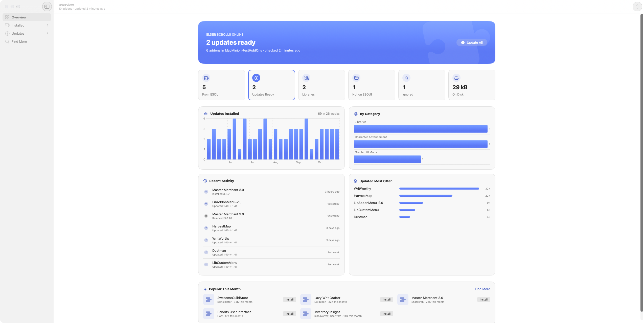
Task: Click the '69 in 26 weeks' label
Action: (x=329, y=114)
